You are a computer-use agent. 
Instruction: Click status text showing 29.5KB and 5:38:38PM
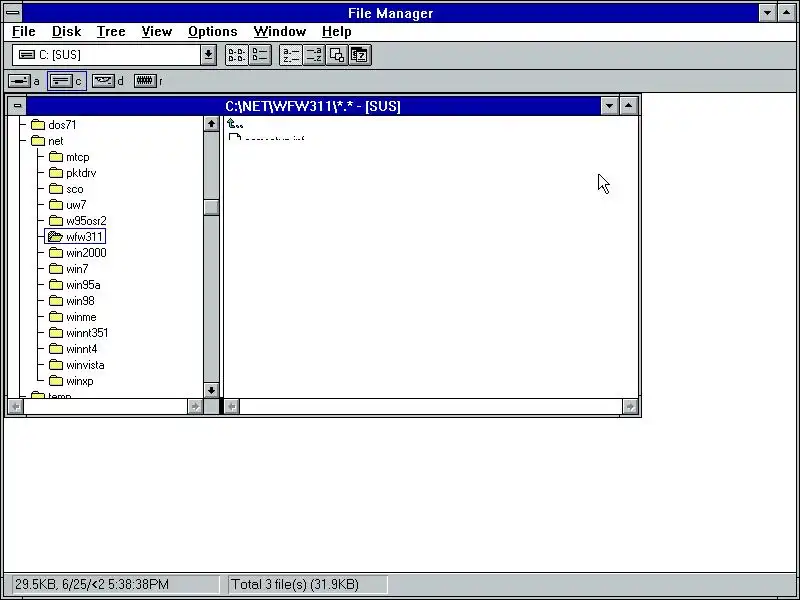(x=92, y=584)
